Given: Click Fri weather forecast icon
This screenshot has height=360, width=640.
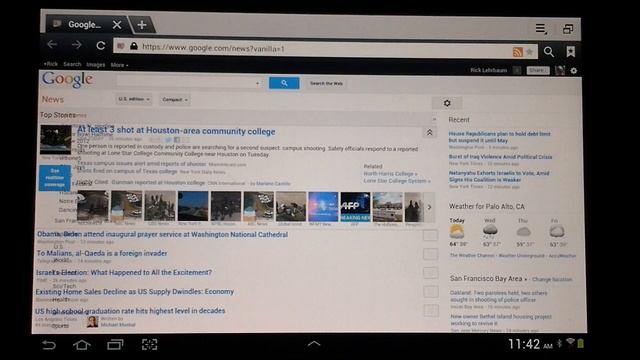Looking at the screenshot, I should click(x=557, y=231).
